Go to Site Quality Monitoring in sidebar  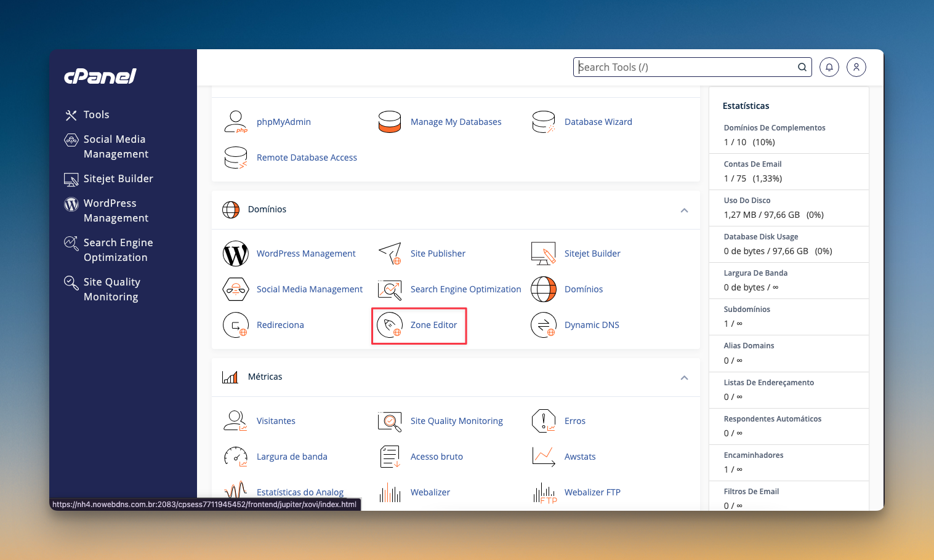click(x=111, y=289)
